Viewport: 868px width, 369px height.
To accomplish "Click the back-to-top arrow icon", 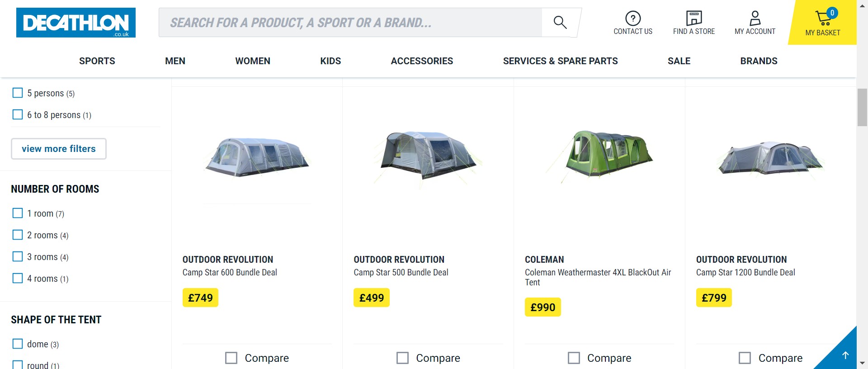I will point(845,355).
